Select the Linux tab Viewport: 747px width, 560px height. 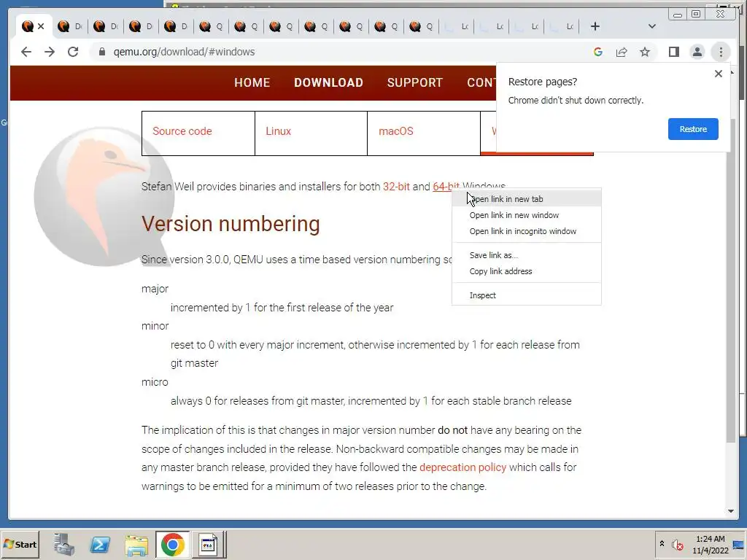tap(311, 133)
